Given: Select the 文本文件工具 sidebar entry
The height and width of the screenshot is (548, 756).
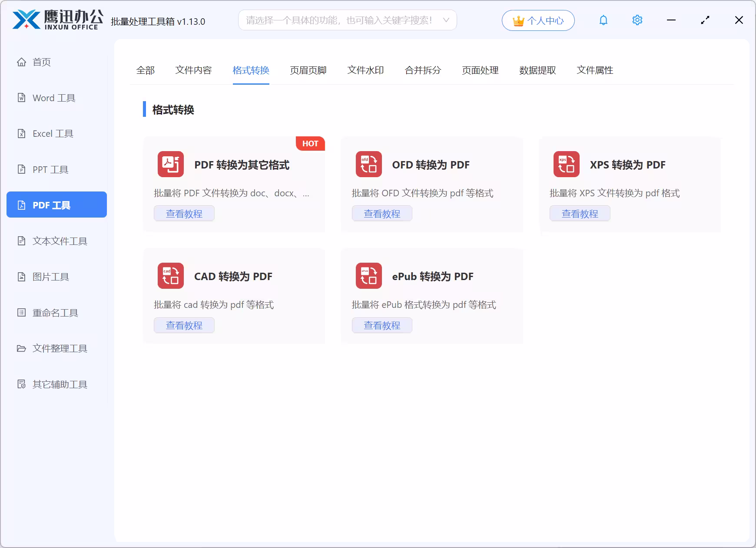Looking at the screenshot, I should [x=59, y=241].
